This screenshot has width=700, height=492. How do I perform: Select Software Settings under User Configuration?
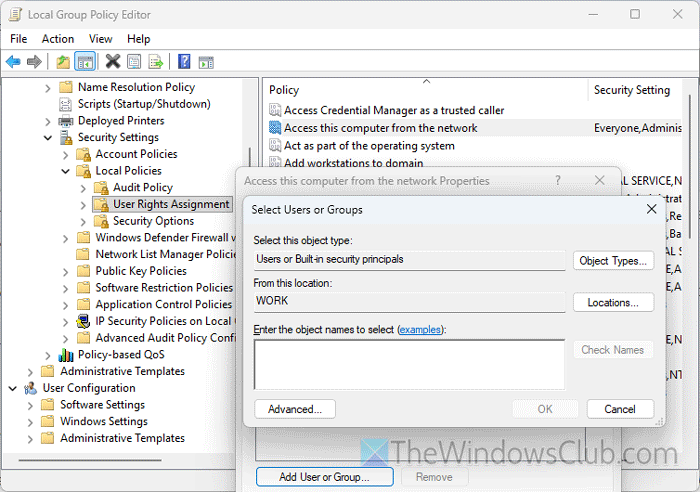[102, 405]
